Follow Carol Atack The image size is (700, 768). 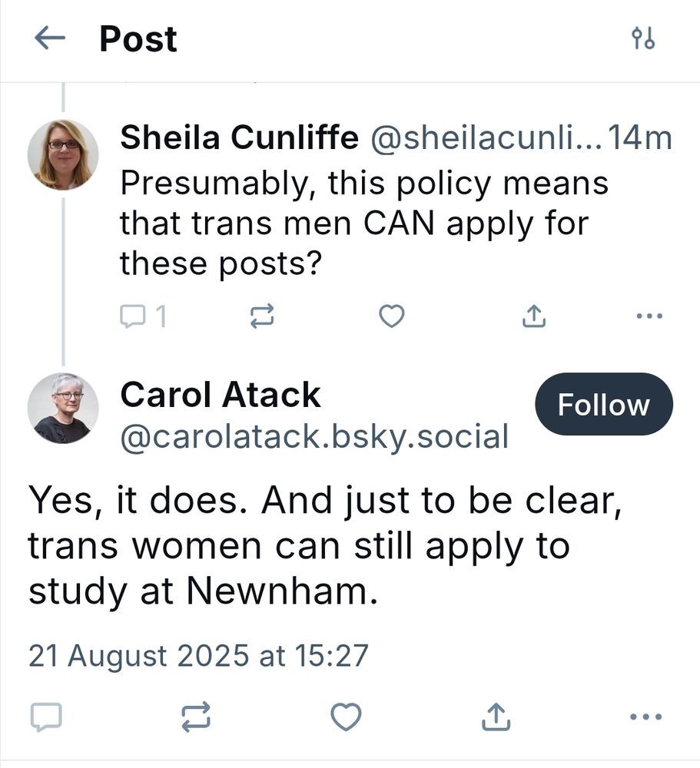click(603, 405)
